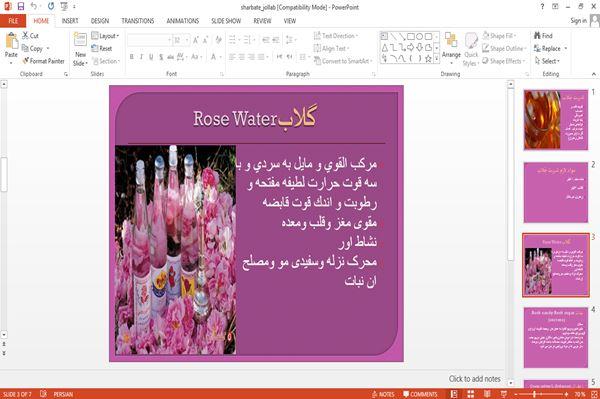The width and height of the screenshot is (600, 399).
Task: Undo the last action
Action: [34, 6]
